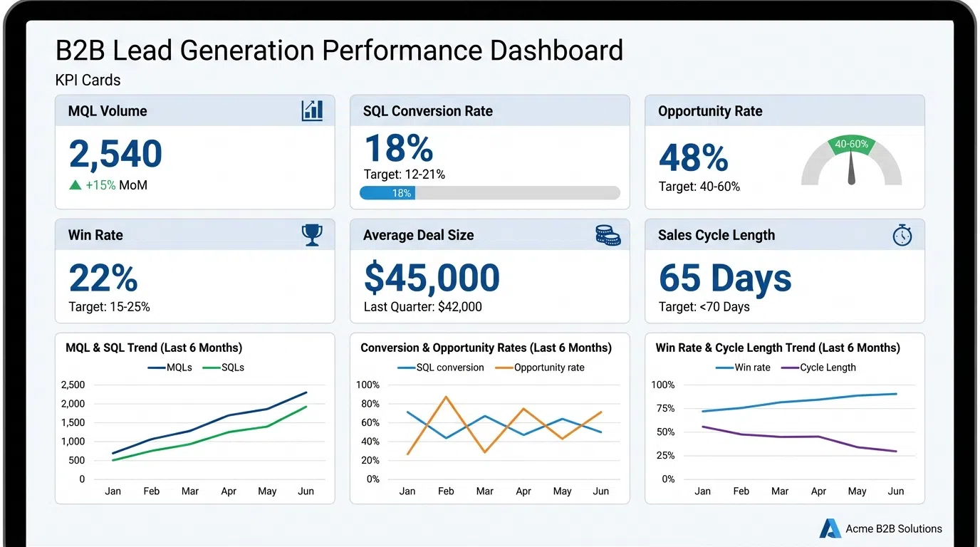Viewport: 980px width, 547px height.
Task: Click the green MoM increase arrow
Action: [74, 185]
